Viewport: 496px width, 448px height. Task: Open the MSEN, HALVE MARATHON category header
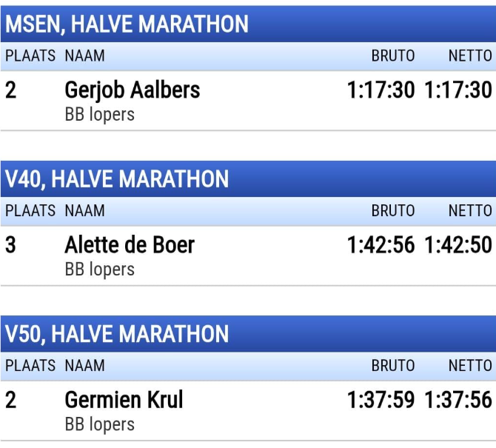(x=248, y=24)
